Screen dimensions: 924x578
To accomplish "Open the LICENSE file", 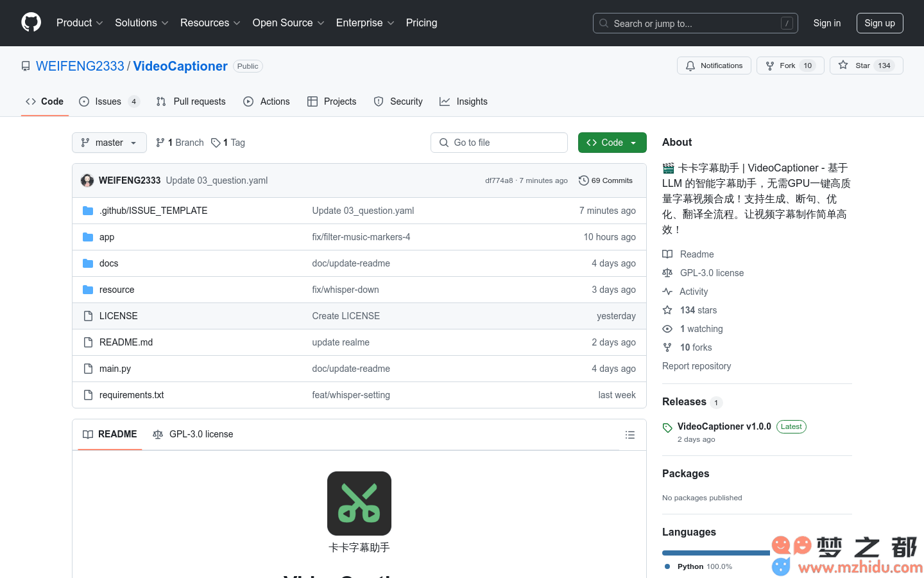I will pos(118,316).
